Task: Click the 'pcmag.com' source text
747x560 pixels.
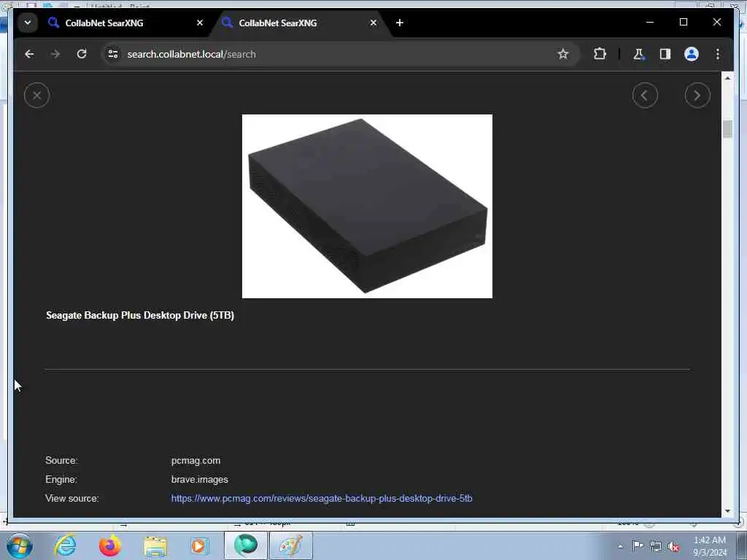Action: coord(196,461)
